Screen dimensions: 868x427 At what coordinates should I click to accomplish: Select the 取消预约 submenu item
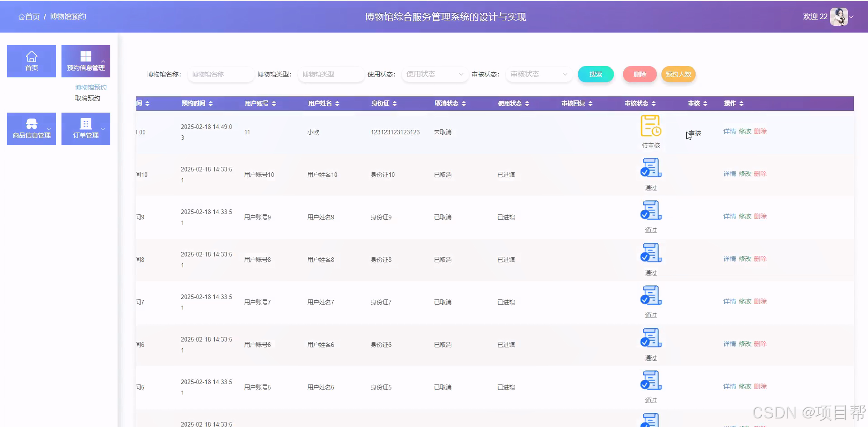tap(88, 98)
